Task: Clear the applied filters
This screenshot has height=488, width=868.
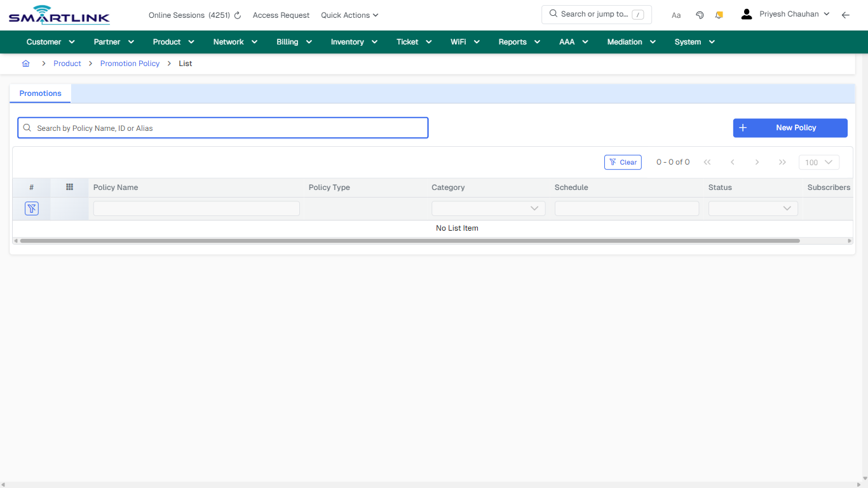Action: (623, 162)
